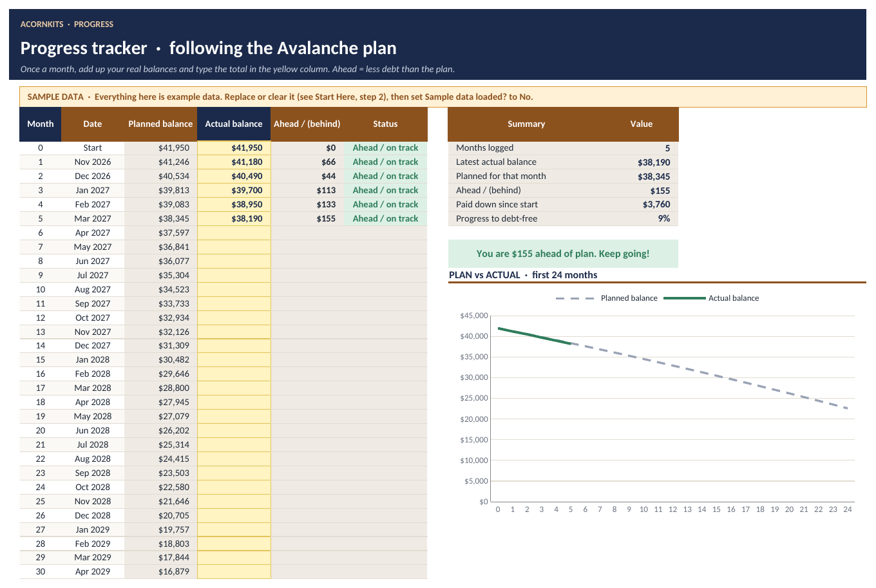Click the 'You are $155 ahead of plan' banner

point(563,254)
